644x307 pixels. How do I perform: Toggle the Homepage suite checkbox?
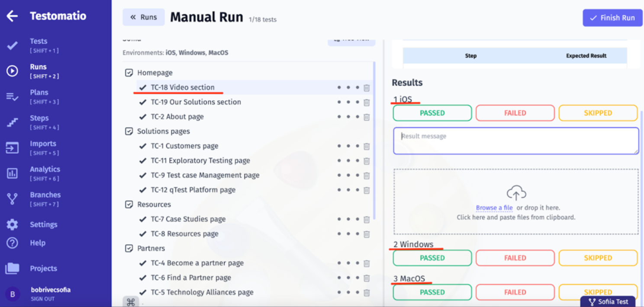coord(129,73)
